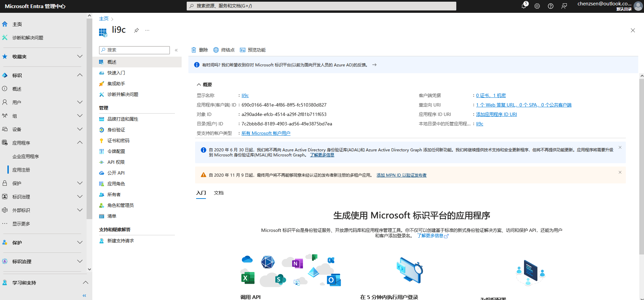Open 快速入门 cloud icon item
Viewport: 644px width, 300px height.
tap(101, 73)
